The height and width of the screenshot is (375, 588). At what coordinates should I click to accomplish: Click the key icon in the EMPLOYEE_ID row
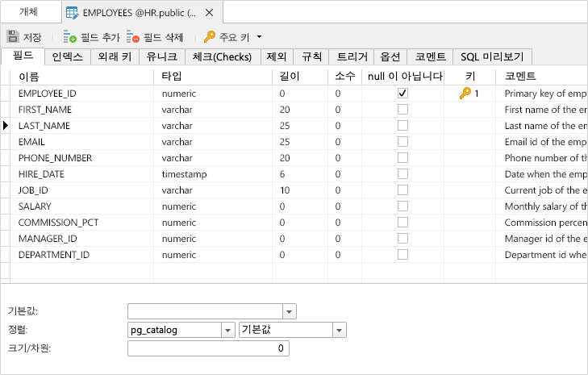pyautogui.click(x=465, y=94)
